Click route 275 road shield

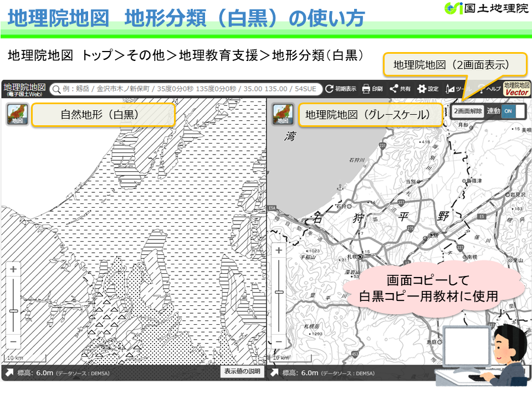tap(411, 228)
